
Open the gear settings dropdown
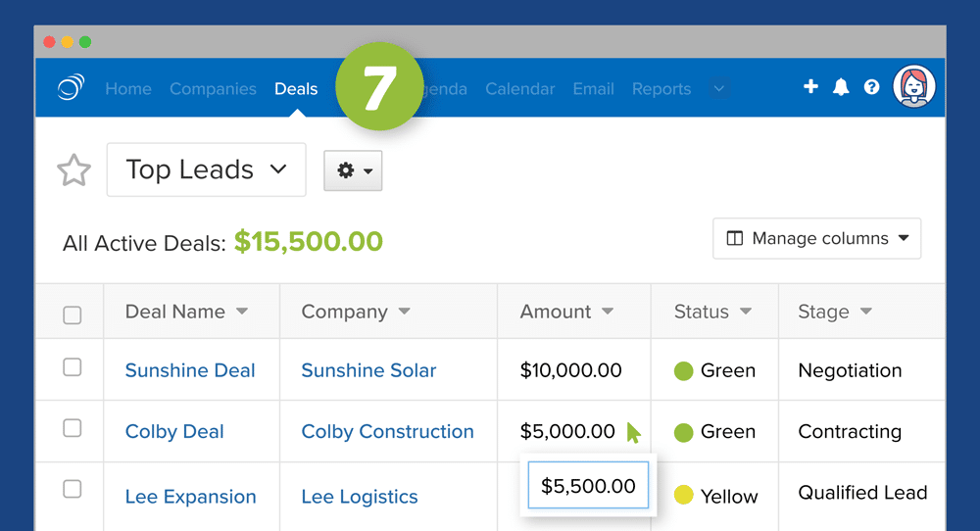click(353, 170)
